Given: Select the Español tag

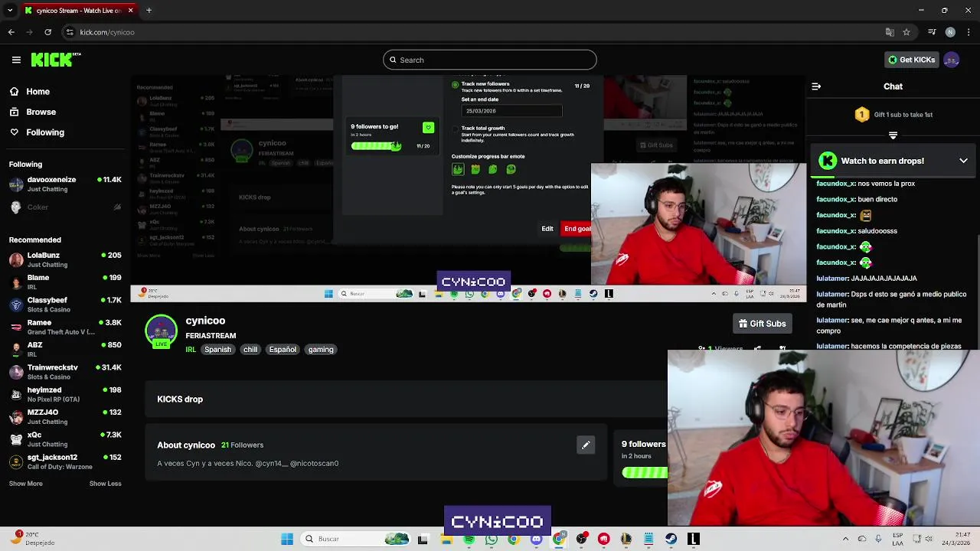Looking at the screenshot, I should [x=283, y=350].
